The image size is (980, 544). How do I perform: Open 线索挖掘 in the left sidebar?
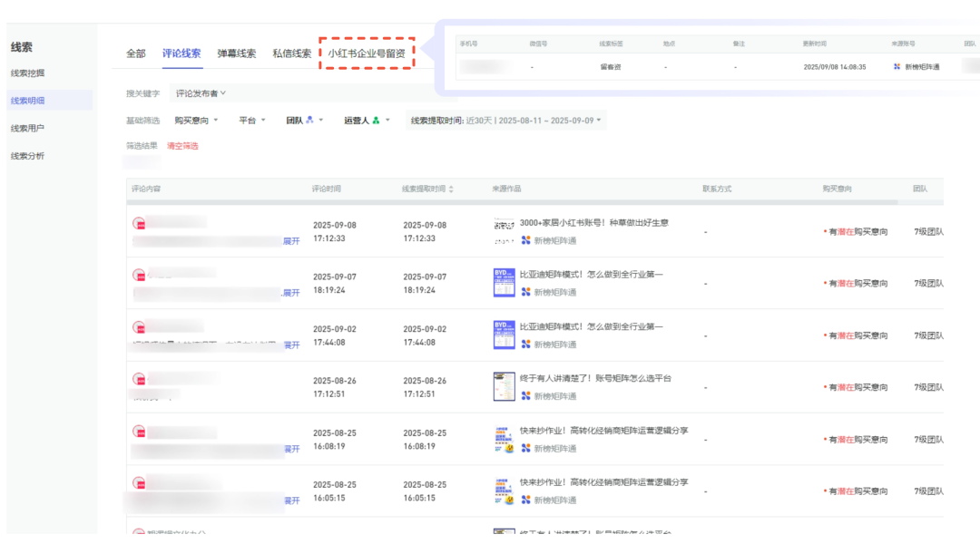tap(27, 73)
